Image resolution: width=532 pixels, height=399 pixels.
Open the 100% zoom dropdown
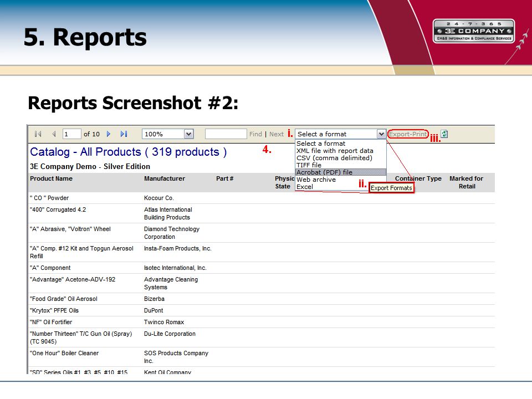188,134
